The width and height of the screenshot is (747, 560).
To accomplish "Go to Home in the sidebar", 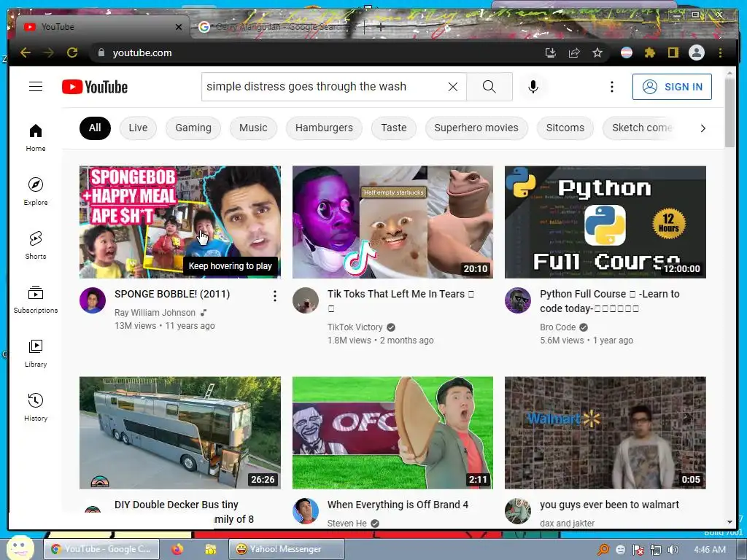I will pyautogui.click(x=36, y=138).
